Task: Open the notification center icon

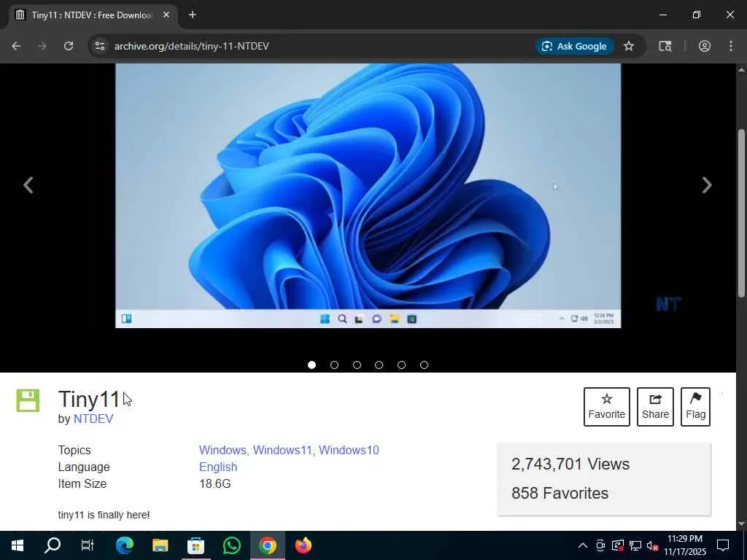Action: tap(723, 545)
